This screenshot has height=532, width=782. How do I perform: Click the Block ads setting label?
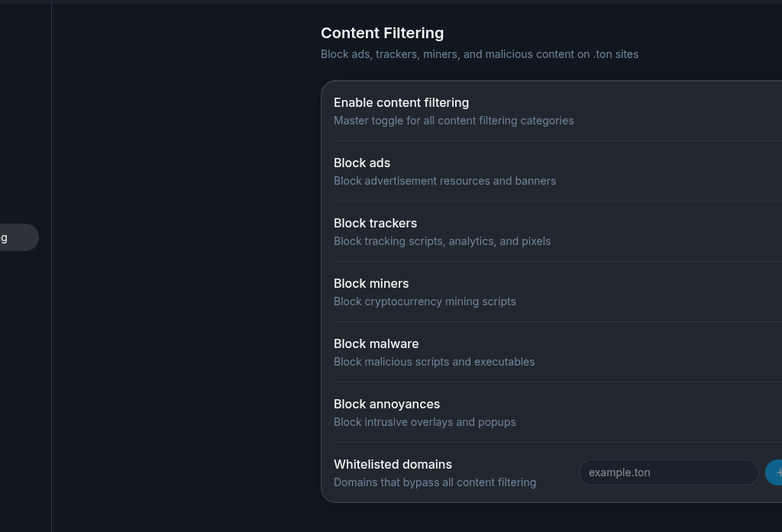point(362,163)
